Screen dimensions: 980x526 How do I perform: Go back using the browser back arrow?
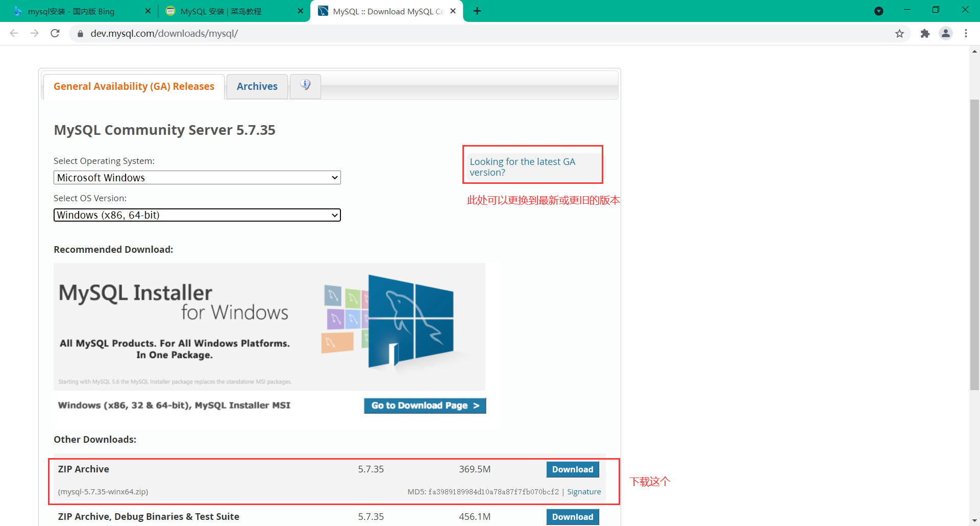coord(14,33)
